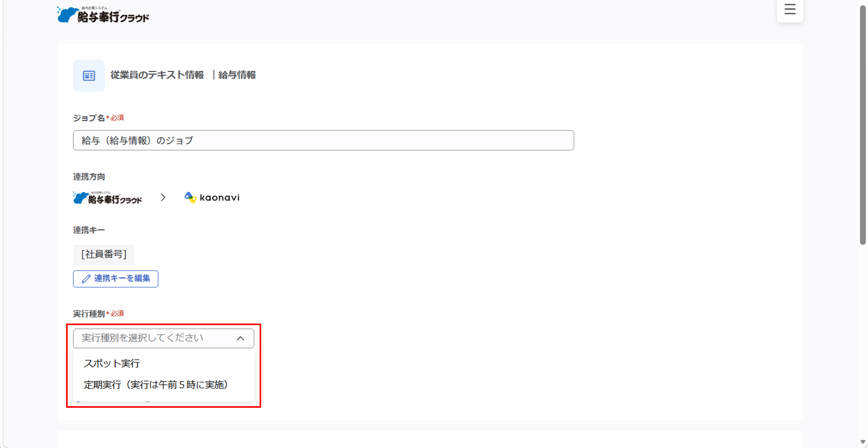
Task: Click the 従業員のテキスト情報 heading
Action: click(x=157, y=75)
